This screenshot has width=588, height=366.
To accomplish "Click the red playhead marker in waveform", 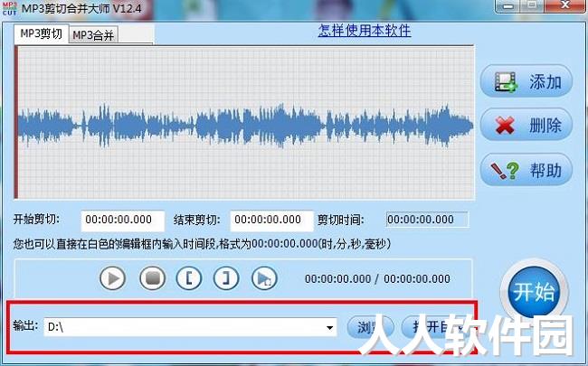I will (x=16, y=123).
